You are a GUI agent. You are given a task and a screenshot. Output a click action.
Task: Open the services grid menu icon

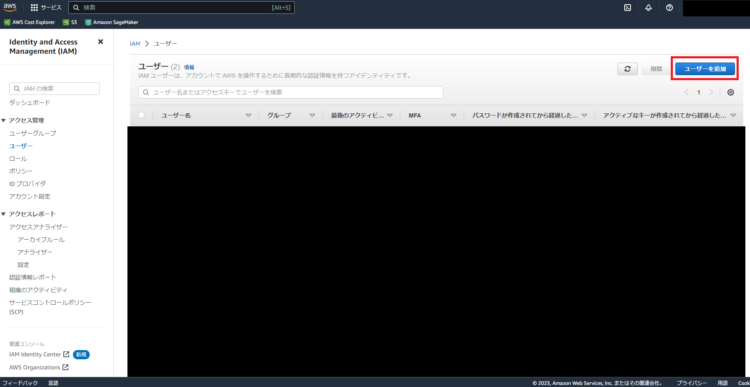(x=34, y=8)
